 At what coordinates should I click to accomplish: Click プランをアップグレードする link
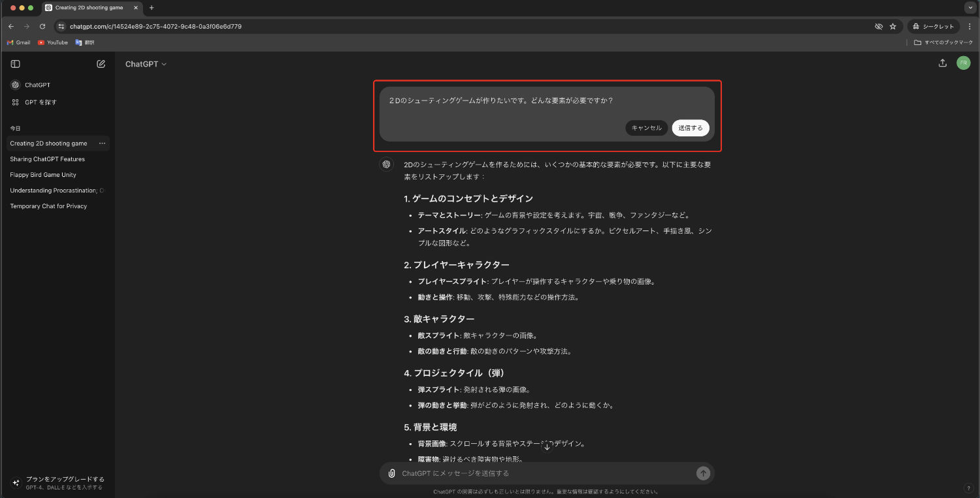(65, 479)
